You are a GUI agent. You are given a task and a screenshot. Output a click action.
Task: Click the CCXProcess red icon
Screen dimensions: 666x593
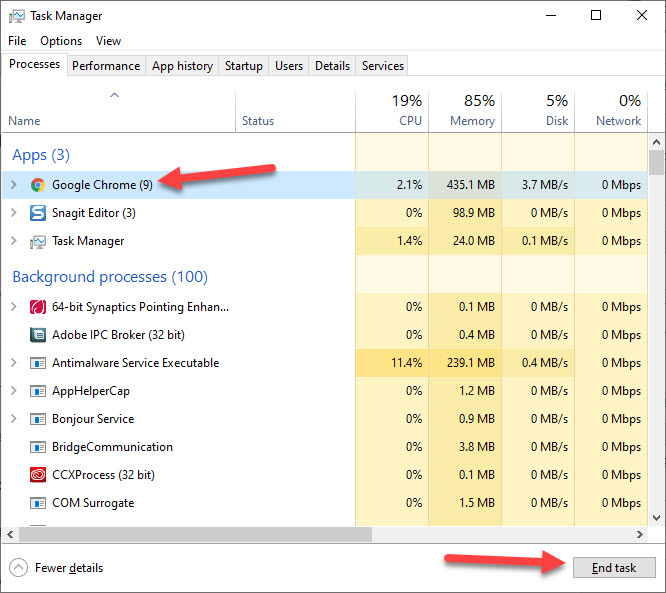[x=38, y=475]
